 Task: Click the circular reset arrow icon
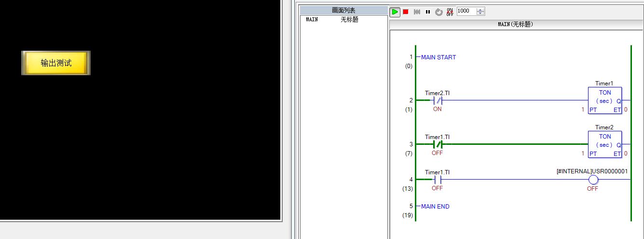click(438, 12)
